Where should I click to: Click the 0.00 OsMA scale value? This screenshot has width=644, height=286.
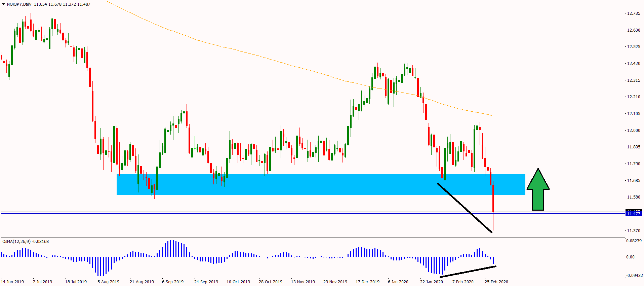pos(630,257)
